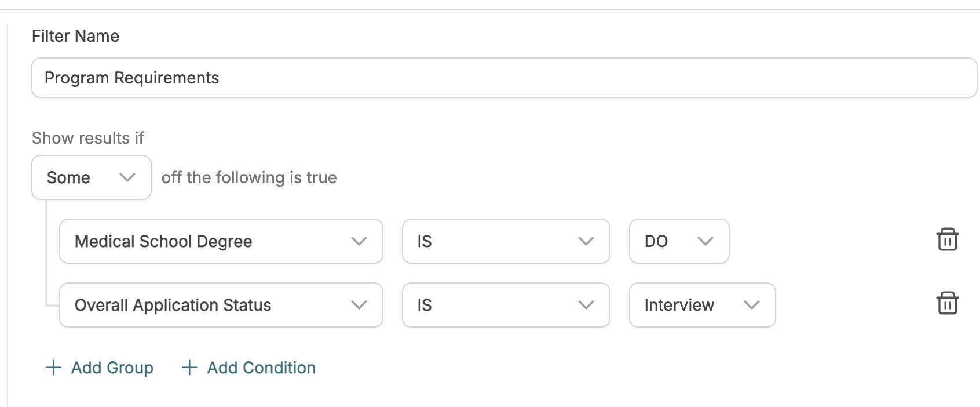Click the chevron in the DO dropdown

[705, 241]
